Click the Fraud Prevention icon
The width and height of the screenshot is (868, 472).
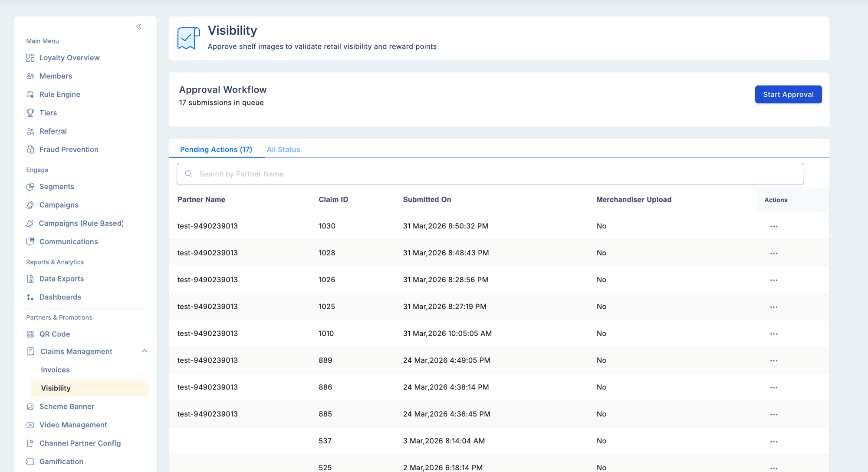click(30, 149)
